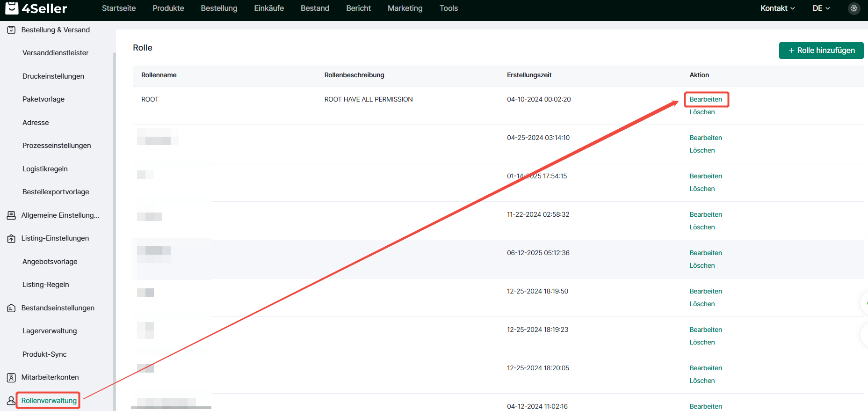Click Löschen for role created 04-25-2024 03:14:10
The height and width of the screenshot is (411, 868).
click(x=702, y=150)
